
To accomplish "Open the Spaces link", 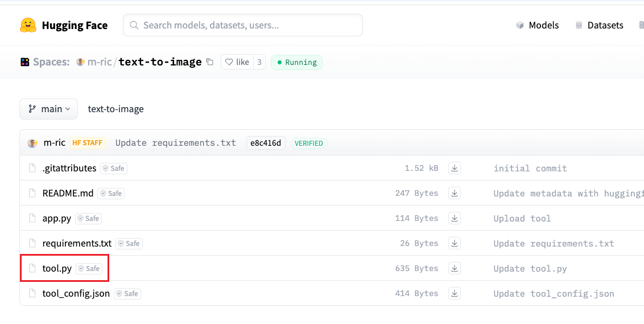I will pyautogui.click(x=51, y=62).
